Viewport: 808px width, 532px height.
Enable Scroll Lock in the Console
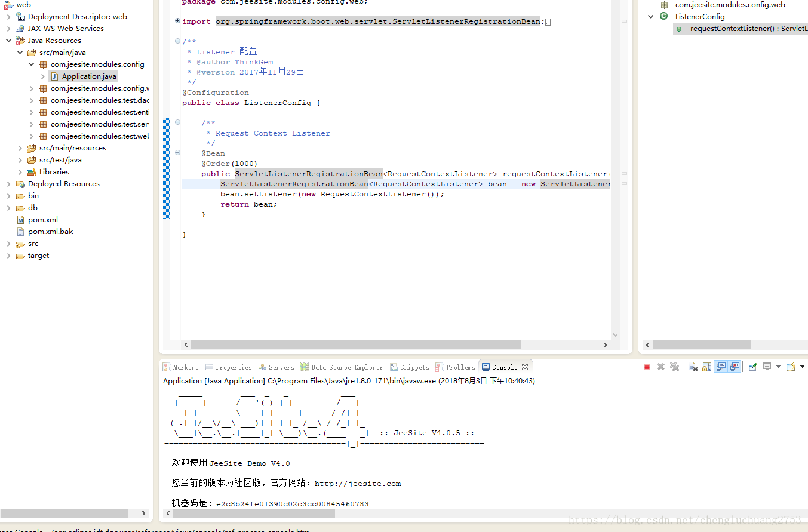pyautogui.click(x=707, y=366)
